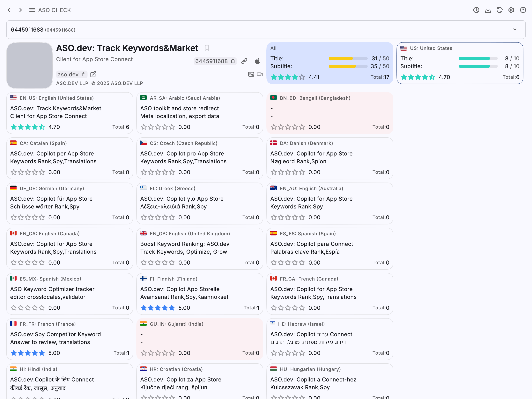Show previews via the video camera icon
This screenshot has height=399, width=532.
260,74
